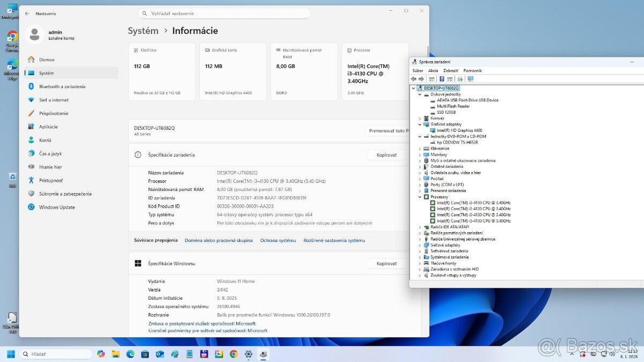Launch Google Chrome from the taskbar
The height and width of the screenshot is (362, 644).
click(233, 354)
